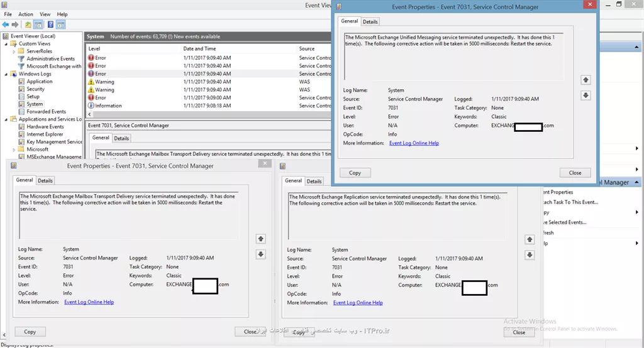Viewport: 644px width, 348px height.
Task: Collapse the Custom Views node
Action: (x=6, y=44)
